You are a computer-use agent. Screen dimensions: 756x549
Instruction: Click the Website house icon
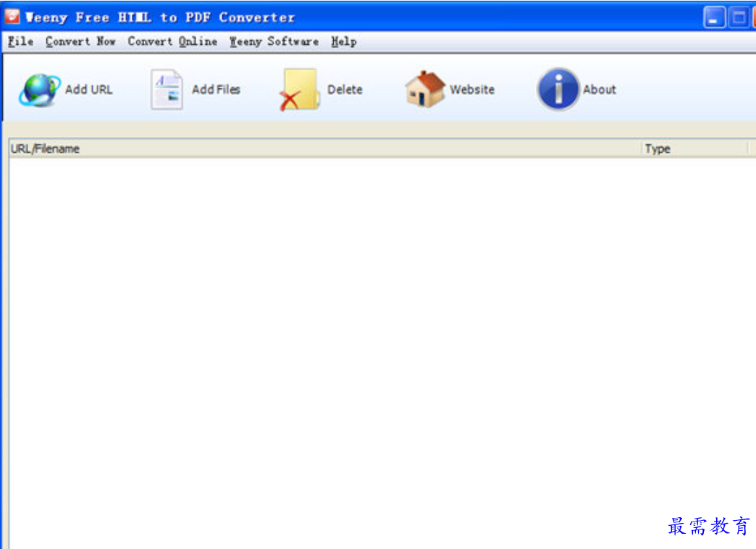pos(425,89)
